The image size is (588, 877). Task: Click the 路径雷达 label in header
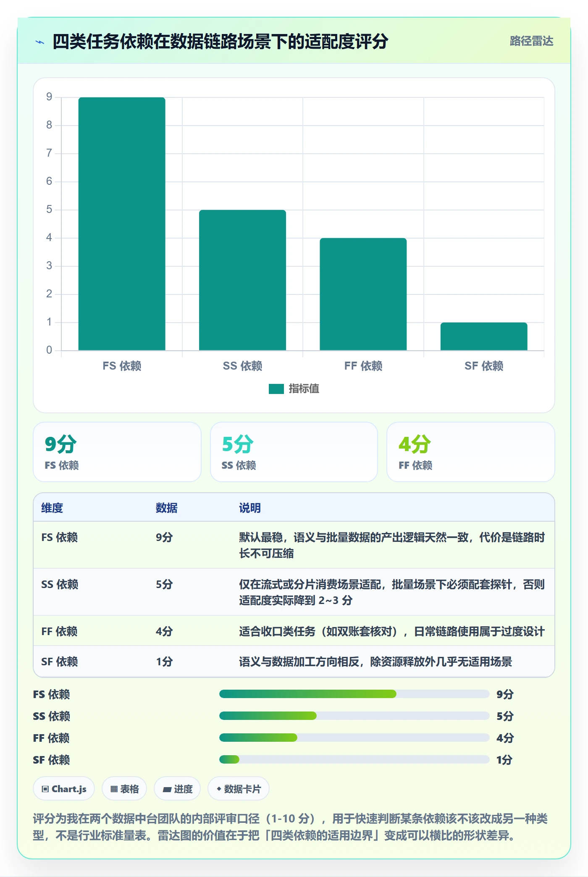(x=531, y=41)
